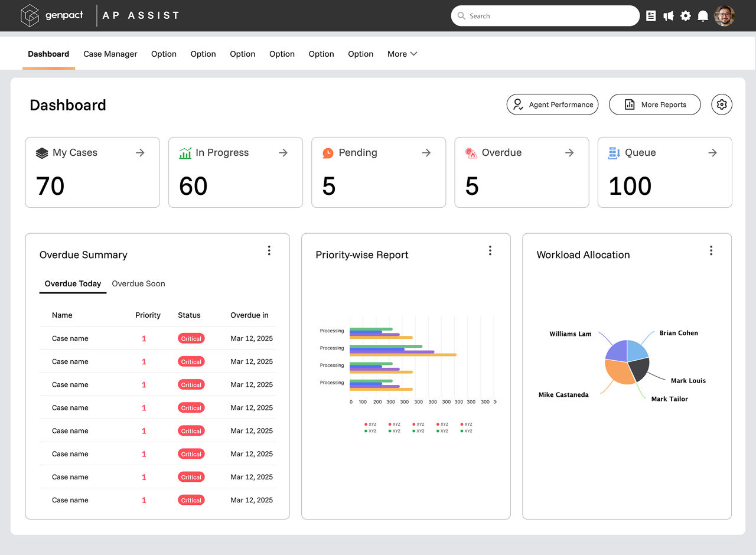Open Overdue Summary three-dot menu
756x555 pixels.
pyautogui.click(x=269, y=250)
